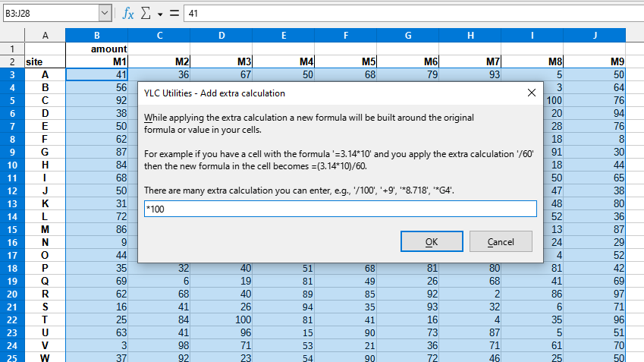Image resolution: width=644 pixels, height=362 pixels.
Task: Click the Name Box showing B3:J28
Action: [x=52, y=14]
